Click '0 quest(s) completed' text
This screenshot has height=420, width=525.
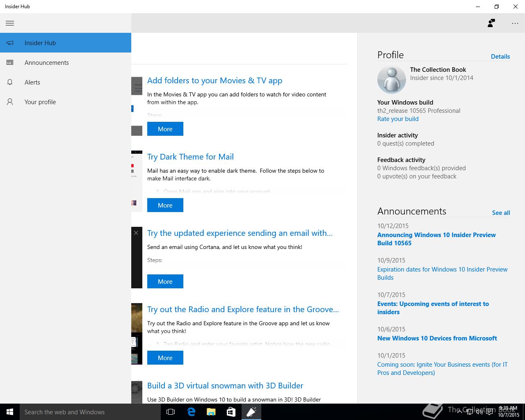(406, 144)
